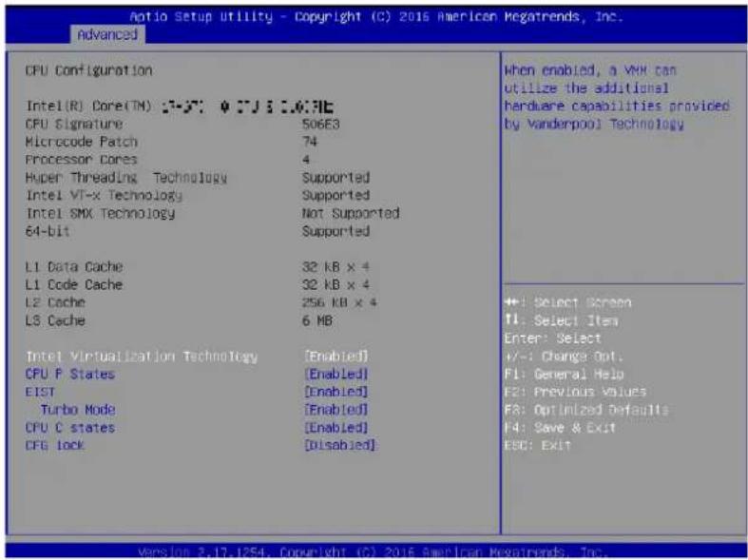Click the L1 Data Cache label

(74, 266)
